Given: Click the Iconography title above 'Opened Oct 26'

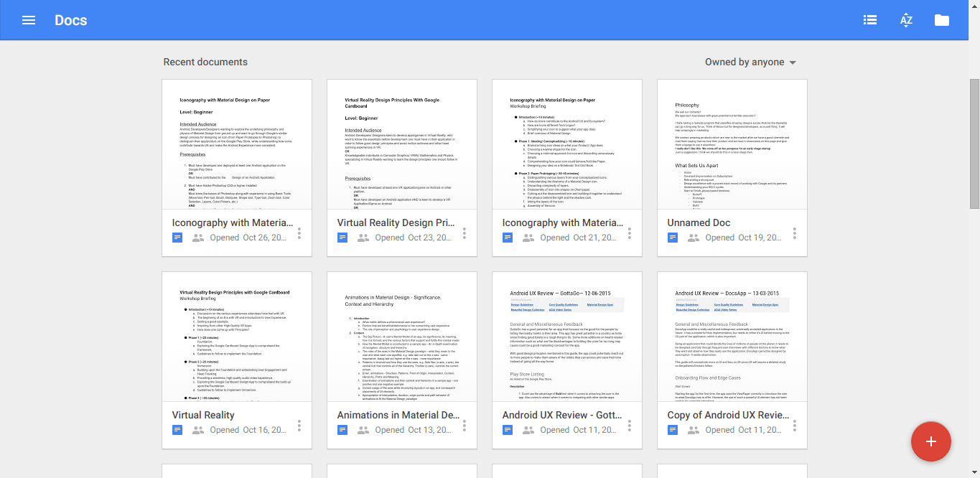Looking at the screenshot, I should click(233, 222).
